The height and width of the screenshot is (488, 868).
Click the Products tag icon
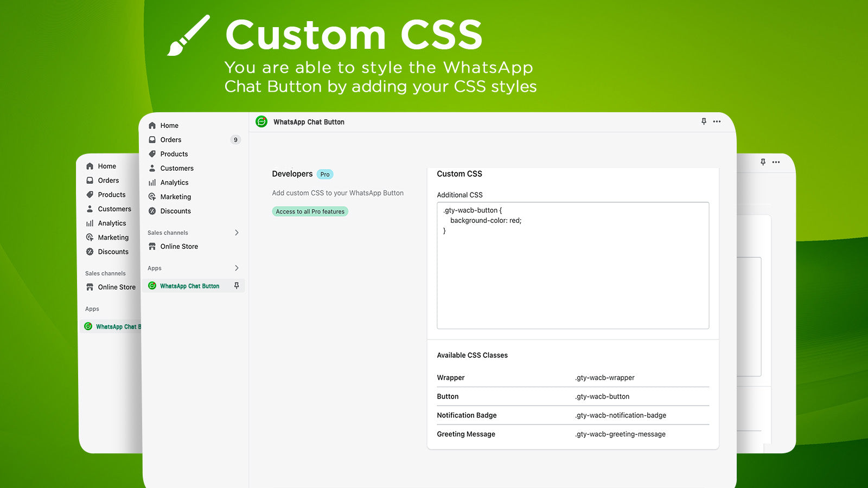[x=152, y=153]
